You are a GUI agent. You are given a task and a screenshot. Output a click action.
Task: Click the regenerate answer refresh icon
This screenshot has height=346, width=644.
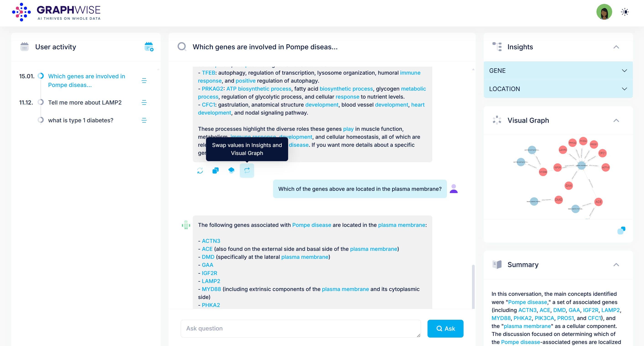200,171
